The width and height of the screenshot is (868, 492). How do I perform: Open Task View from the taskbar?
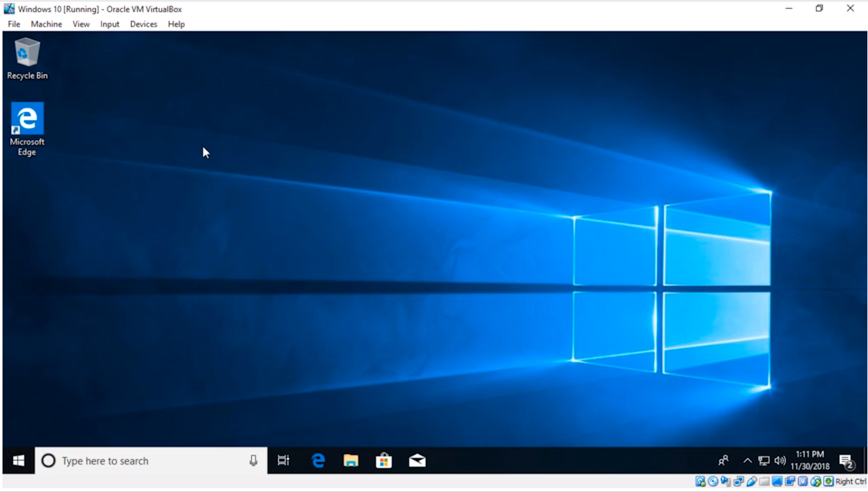[x=283, y=461]
